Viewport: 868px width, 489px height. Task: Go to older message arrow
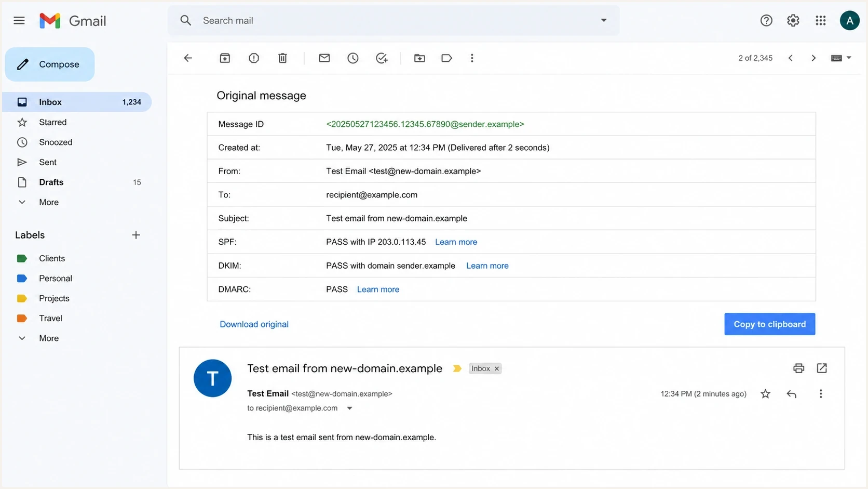(813, 58)
